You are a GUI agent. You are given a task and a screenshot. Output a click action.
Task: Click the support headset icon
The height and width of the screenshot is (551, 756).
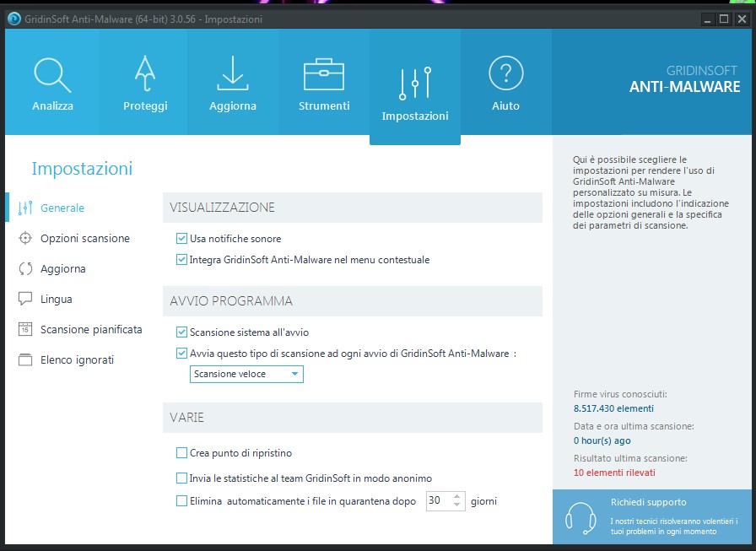point(580,518)
